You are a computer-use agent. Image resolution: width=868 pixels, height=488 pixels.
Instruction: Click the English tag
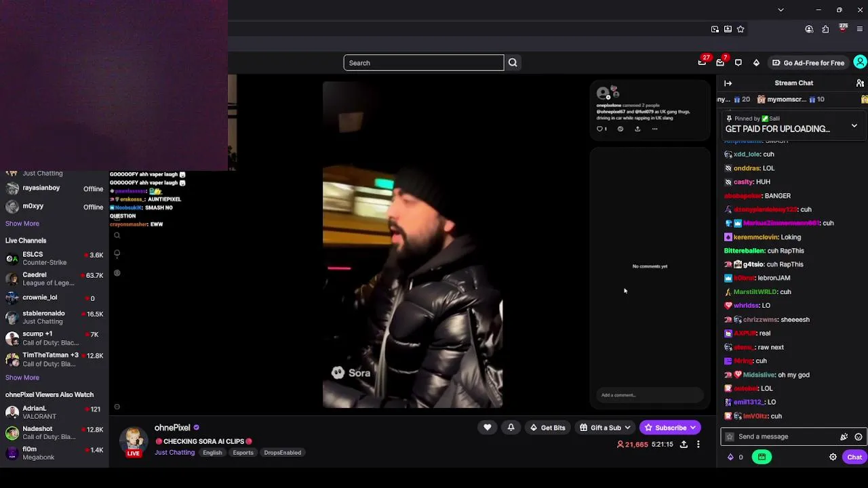[212, 453]
